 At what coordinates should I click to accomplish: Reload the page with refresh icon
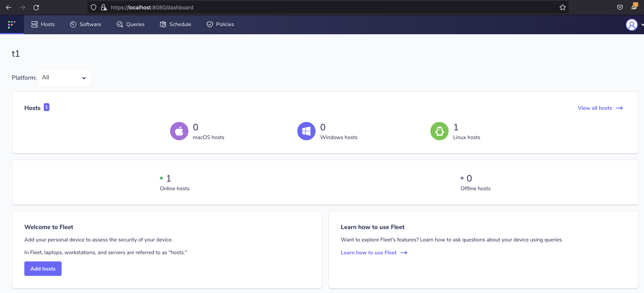tap(36, 7)
